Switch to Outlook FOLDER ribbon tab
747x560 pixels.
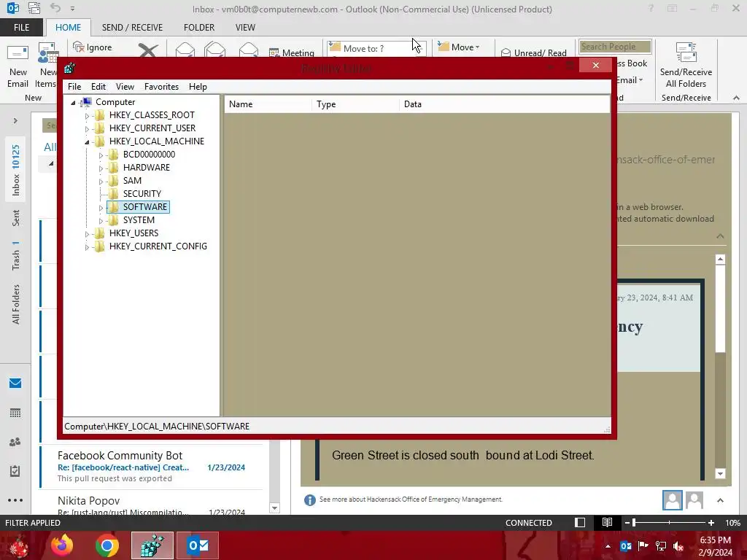tap(198, 28)
